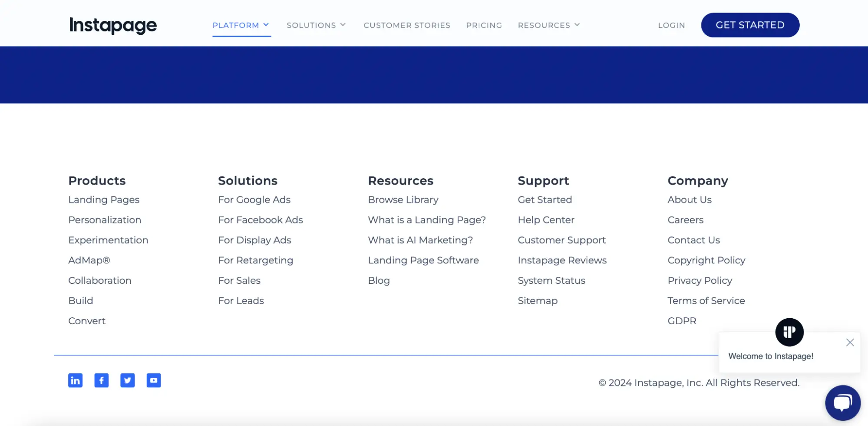Click the Login link
The height and width of the screenshot is (426, 868).
(671, 25)
